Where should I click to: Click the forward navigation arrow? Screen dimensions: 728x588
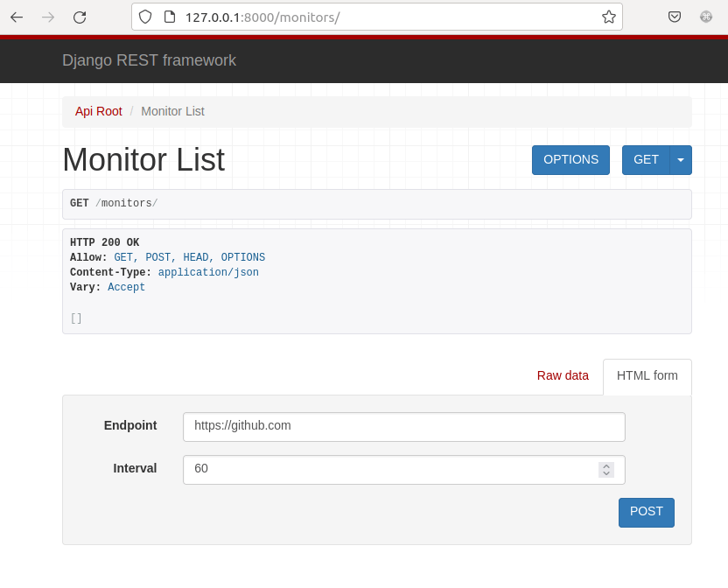(x=47, y=17)
